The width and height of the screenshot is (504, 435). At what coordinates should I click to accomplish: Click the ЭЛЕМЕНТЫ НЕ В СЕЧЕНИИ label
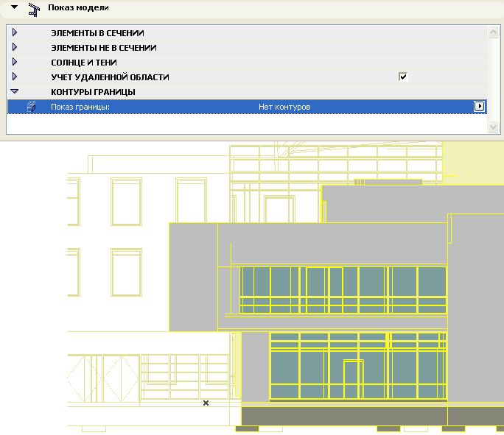click(104, 48)
